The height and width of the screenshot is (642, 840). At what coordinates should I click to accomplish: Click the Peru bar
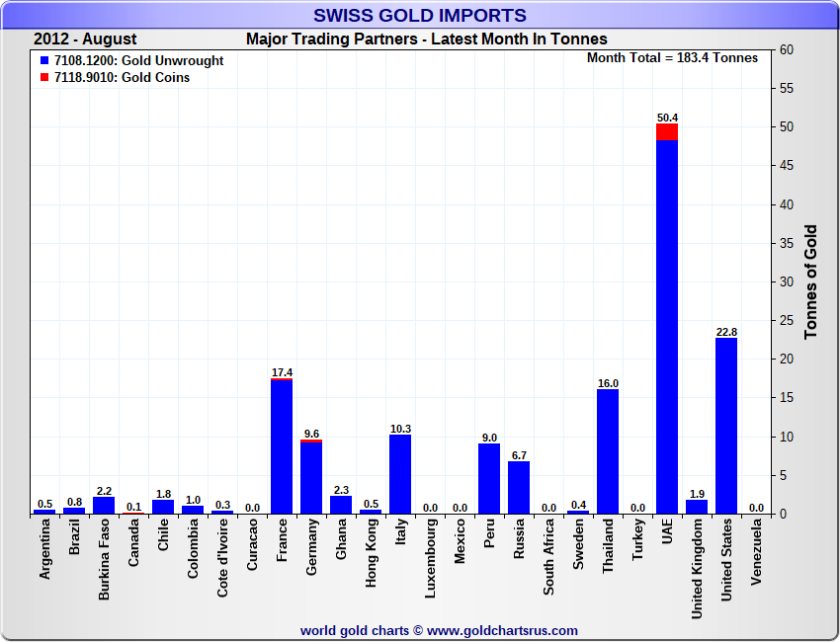point(489,479)
